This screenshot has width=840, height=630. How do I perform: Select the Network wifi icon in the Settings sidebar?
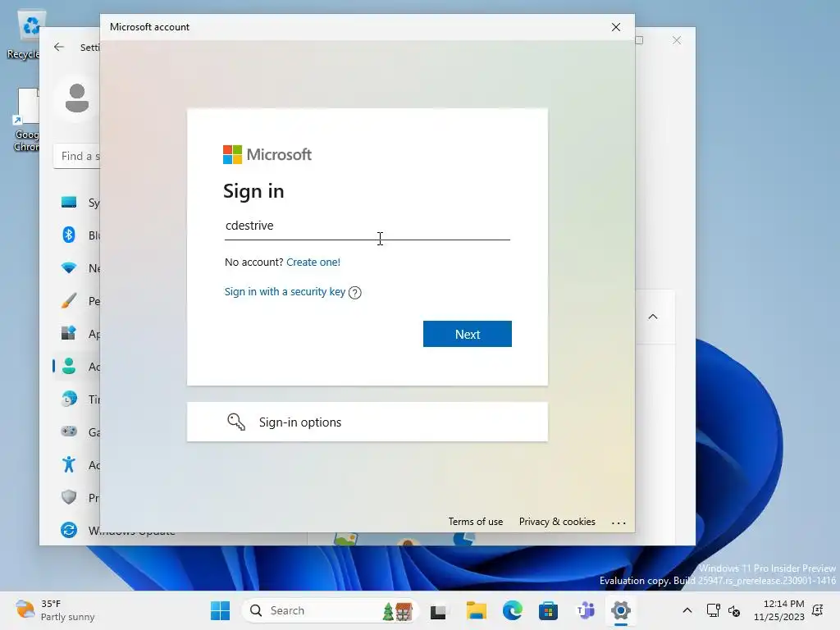[x=69, y=267]
